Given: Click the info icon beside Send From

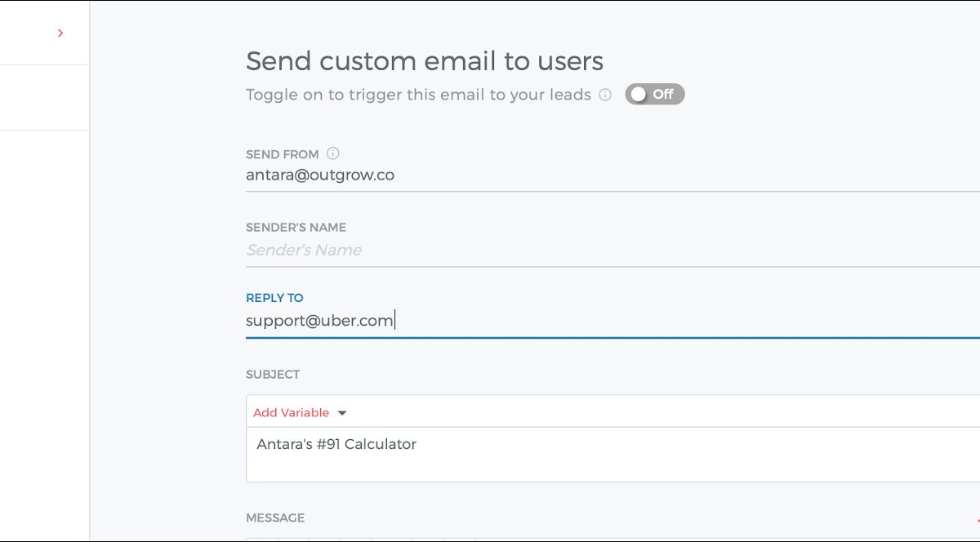Looking at the screenshot, I should (333, 153).
